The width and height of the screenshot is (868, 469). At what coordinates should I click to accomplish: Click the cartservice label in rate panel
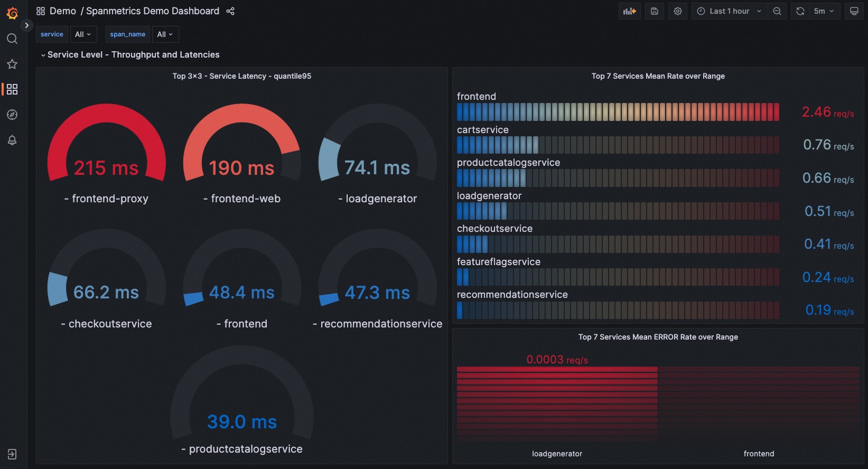pos(483,130)
